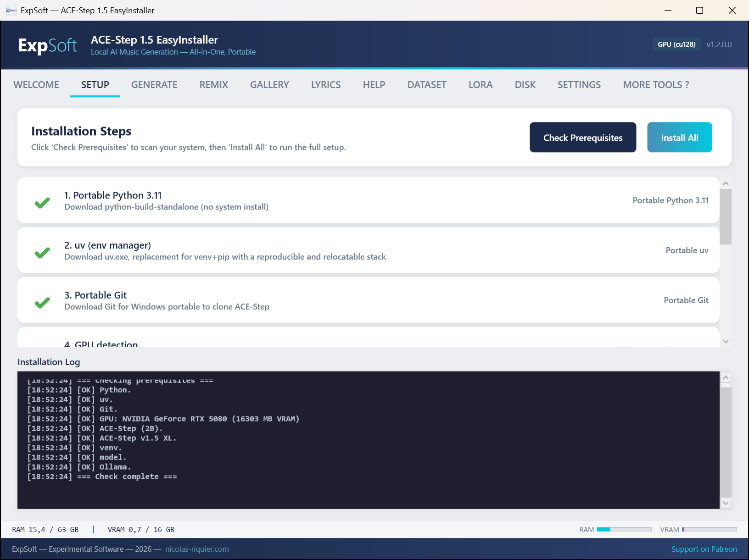Click the Install All button
The width and height of the screenshot is (749, 560).
coord(680,137)
